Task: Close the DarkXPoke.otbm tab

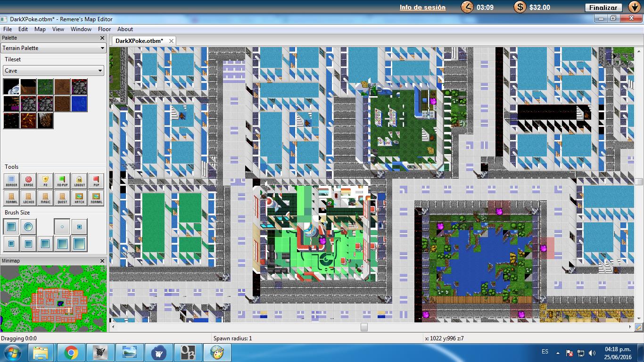Action: (171, 41)
